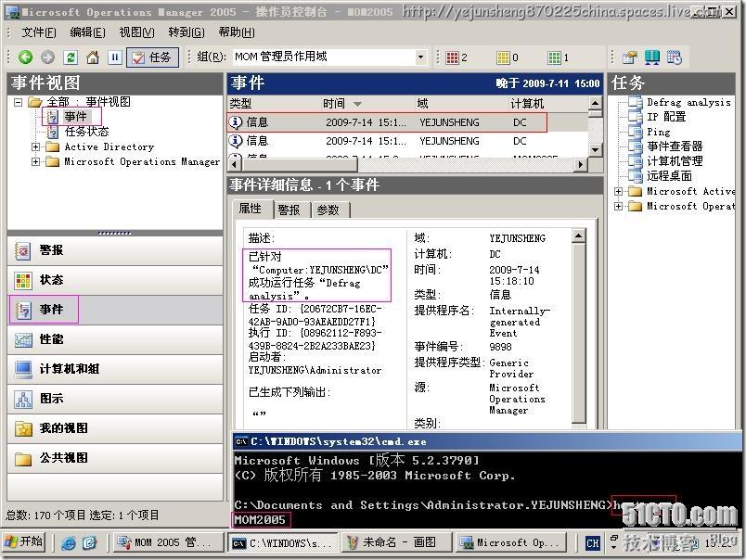The height and width of the screenshot is (560, 746).
Task: Open 公共视图 navigation pane
Action: [x=115, y=458]
